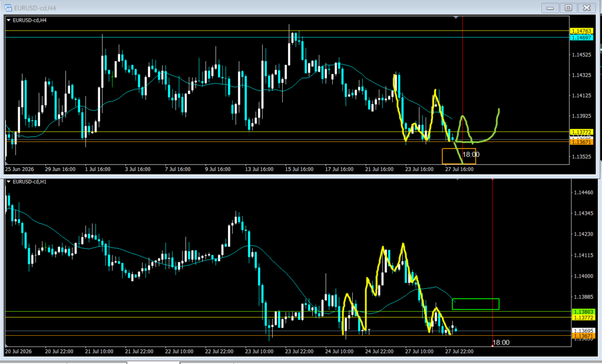Image resolution: width=602 pixels, height=364 pixels.
Task: Click the chart window icon in title bar
Action: 8,8
